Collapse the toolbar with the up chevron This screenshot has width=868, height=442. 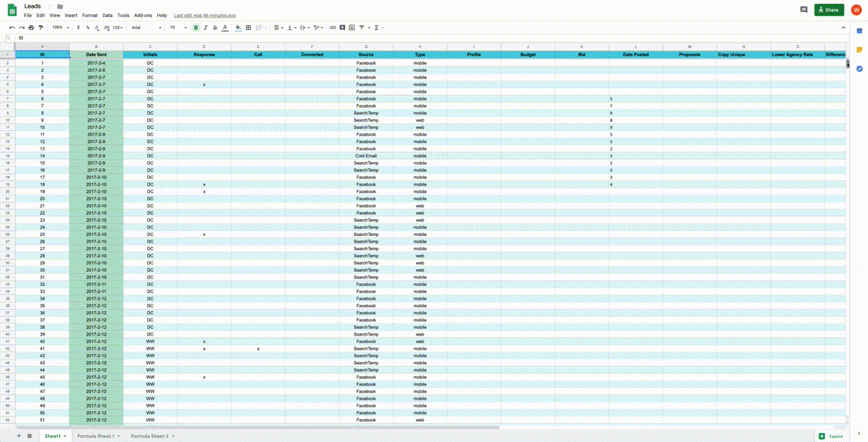(x=843, y=28)
